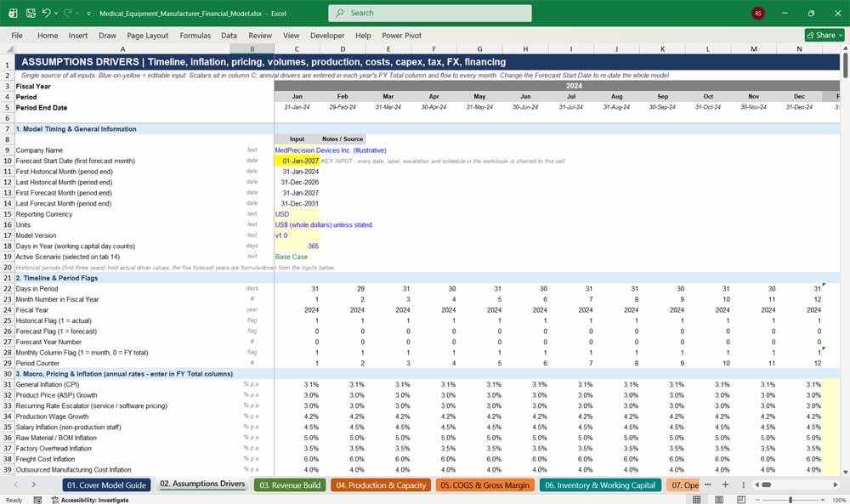Click the 2024 fiscal year header band
The image size is (850, 504).
pyautogui.click(x=557, y=86)
